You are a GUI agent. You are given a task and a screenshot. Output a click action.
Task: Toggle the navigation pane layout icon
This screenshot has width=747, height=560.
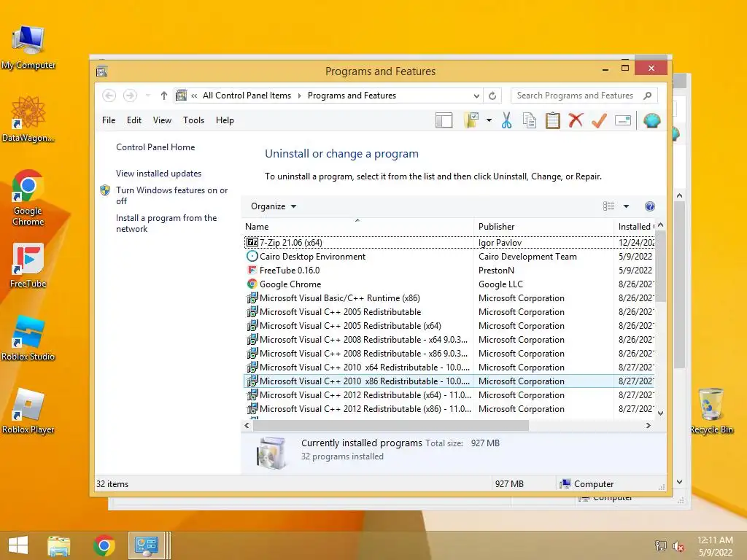pyautogui.click(x=444, y=120)
